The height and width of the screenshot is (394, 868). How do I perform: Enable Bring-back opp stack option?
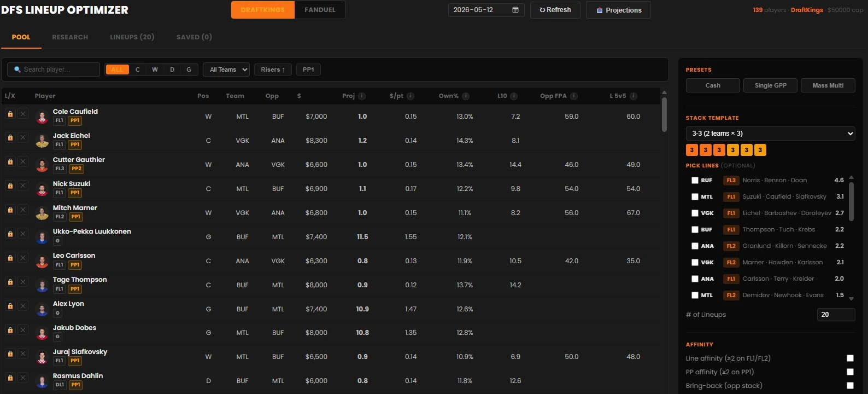click(850, 386)
